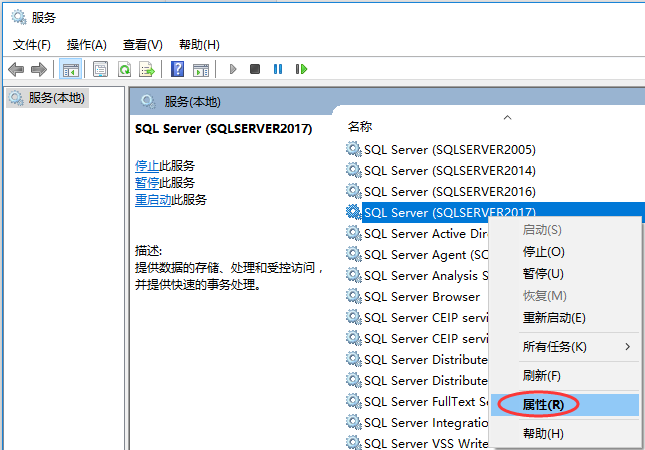Image resolution: width=645 pixels, height=450 pixels.
Task: Select 服务(本地) in the left tree
Action: [x=48, y=98]
